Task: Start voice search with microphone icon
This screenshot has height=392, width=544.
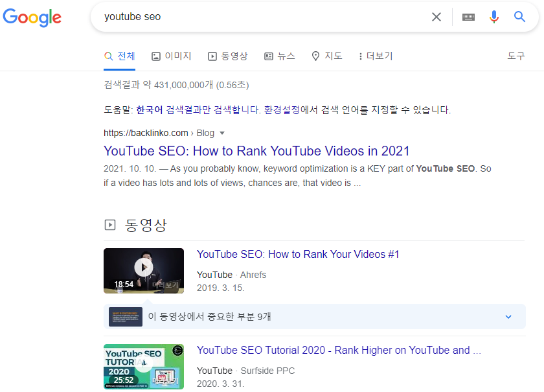Action: click(493, 17)
